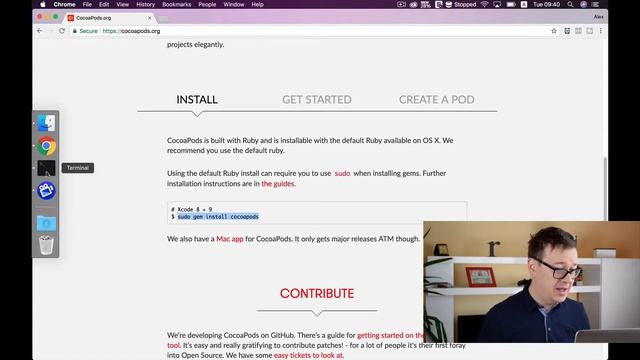Click the secure lock icon in the address bar

pos(75,31)
